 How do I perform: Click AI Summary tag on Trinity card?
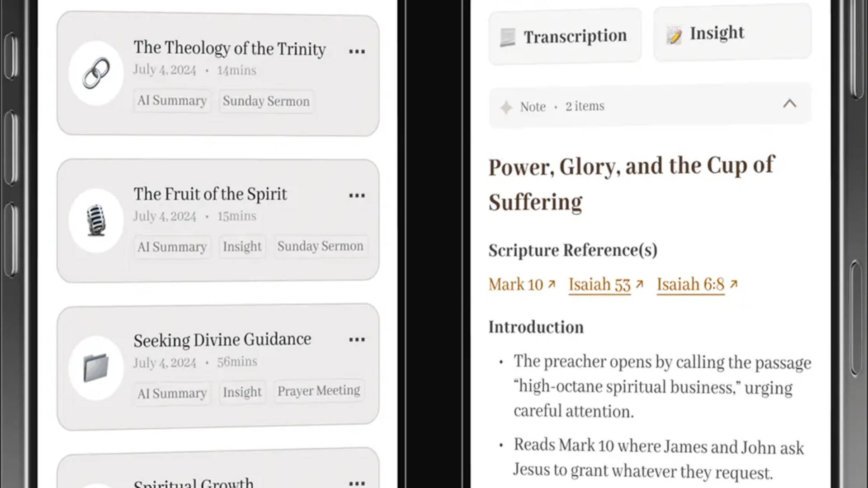tap(172, 101)
